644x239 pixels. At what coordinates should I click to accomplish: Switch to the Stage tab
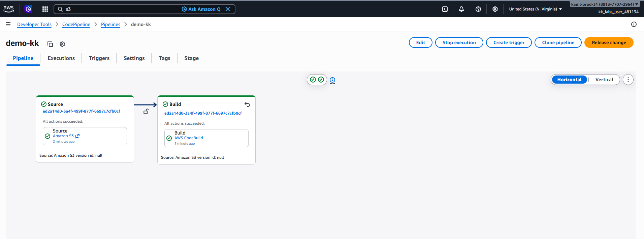[x=191, y=58]
